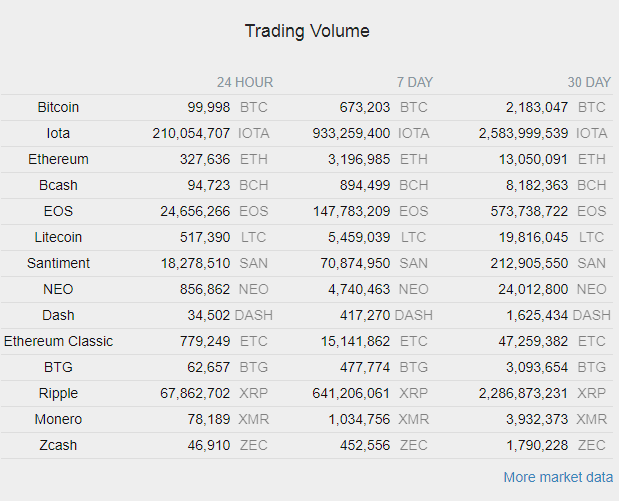Screen dimensions: 619x501
Task: Select the Zcash row label
Action: (x=58, y=446)
